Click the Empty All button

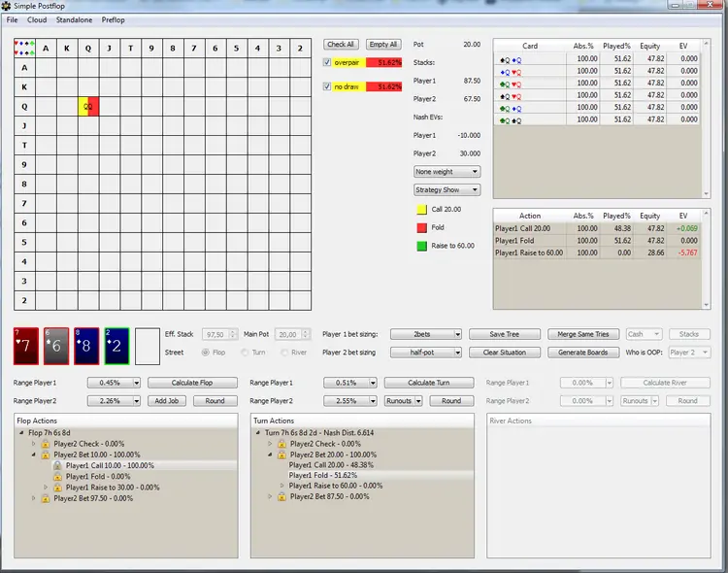tap(383, 44)
